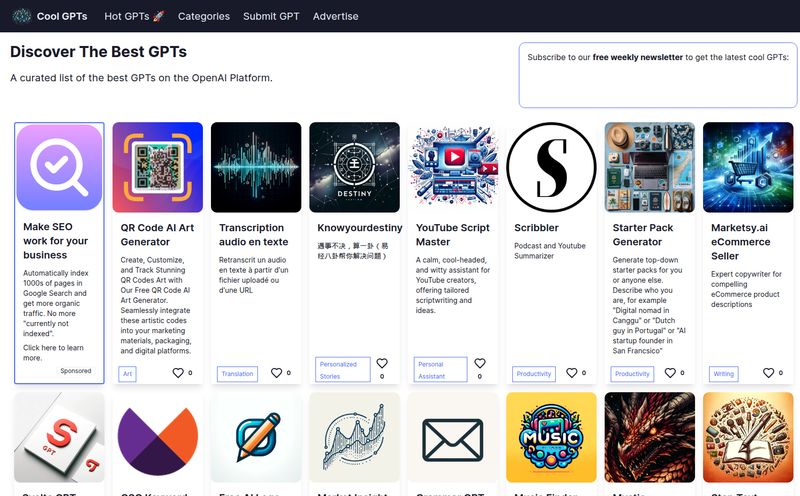The width and height of the screenshot is (800, 496).
Task: Like the Marketsy.ai eCommerce Seller GPT
Action: pos(768,373)
